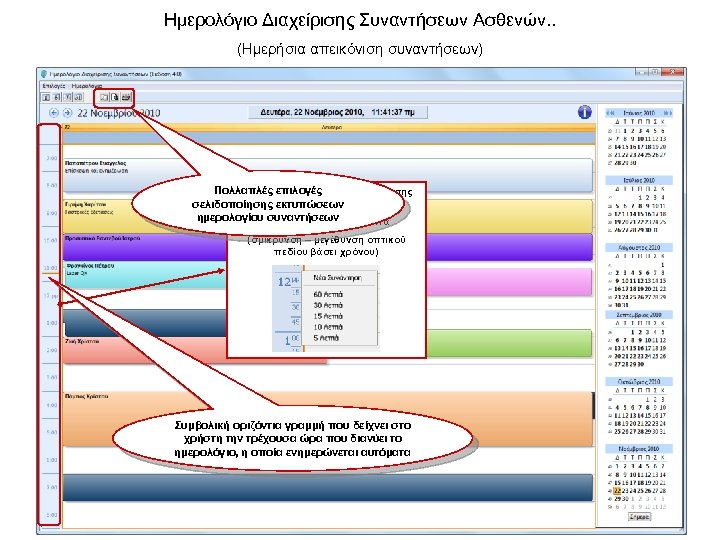
Task: Switch to day view using first toolbar icon
Action: pos(46,97)
